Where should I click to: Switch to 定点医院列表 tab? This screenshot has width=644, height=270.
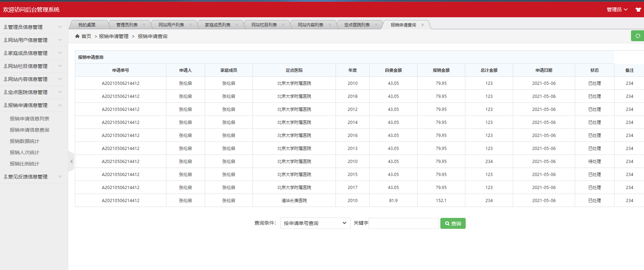point(357,25)
